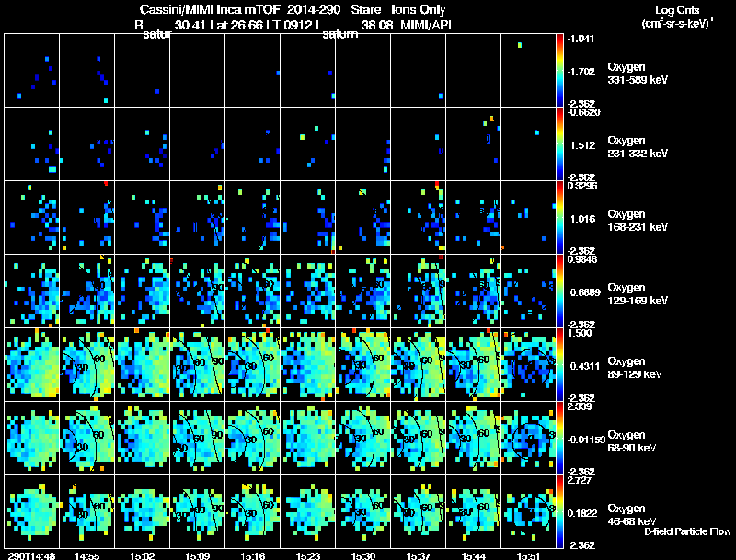
Task: Open the 231-332 keV image at 15:44
Action: (x=474, y=144)
